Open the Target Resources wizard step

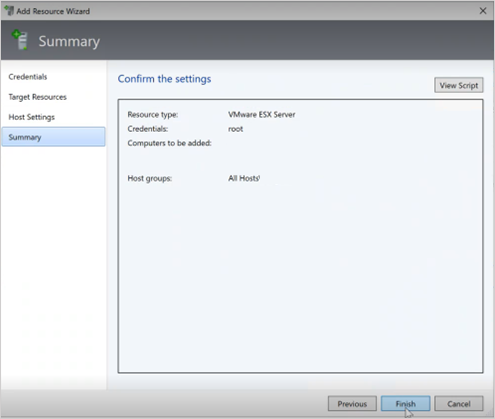pyautogui.click(x=37, y=97)
